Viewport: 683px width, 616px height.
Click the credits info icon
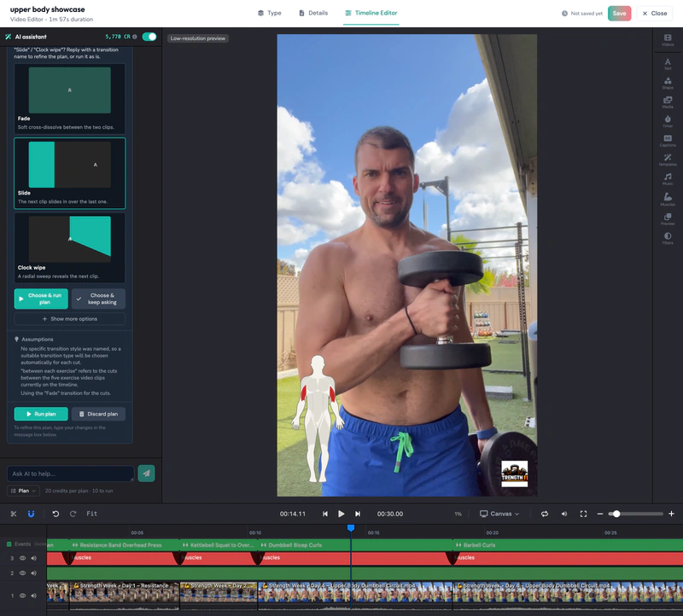click(x=135, y=37)
